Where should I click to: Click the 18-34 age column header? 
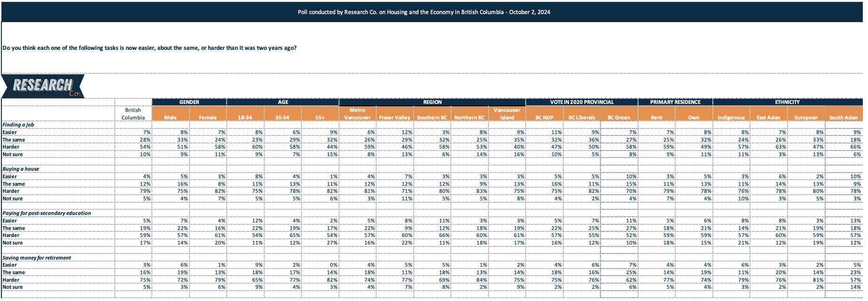(x=245, y=118)
